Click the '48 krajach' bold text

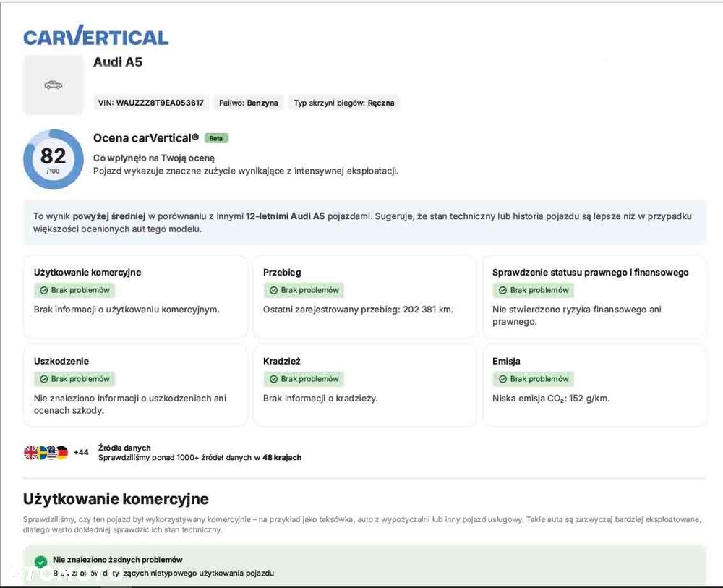(x=282, y=458)
